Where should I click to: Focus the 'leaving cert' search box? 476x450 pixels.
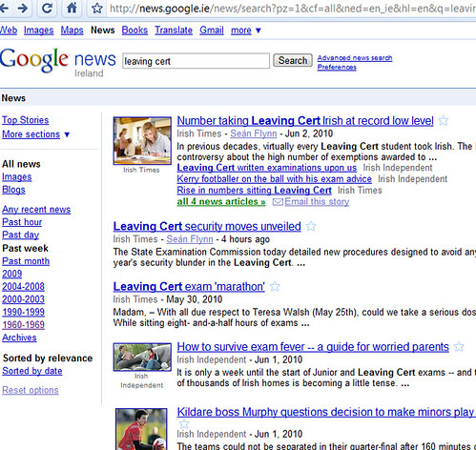[197, 61]
